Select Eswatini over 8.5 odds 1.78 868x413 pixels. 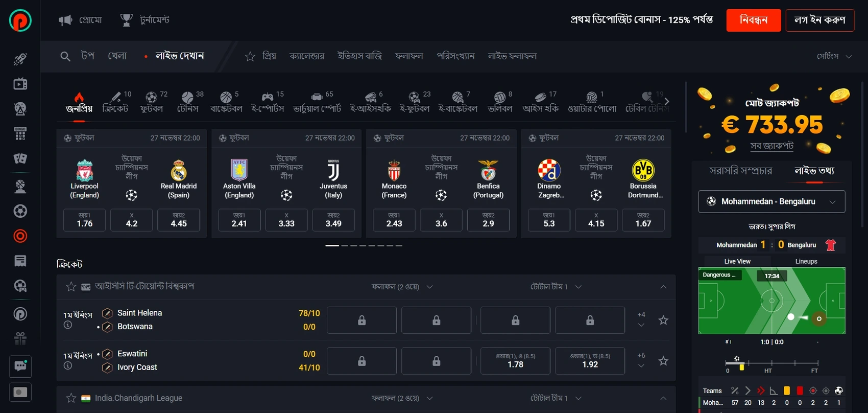click(515, 361)
